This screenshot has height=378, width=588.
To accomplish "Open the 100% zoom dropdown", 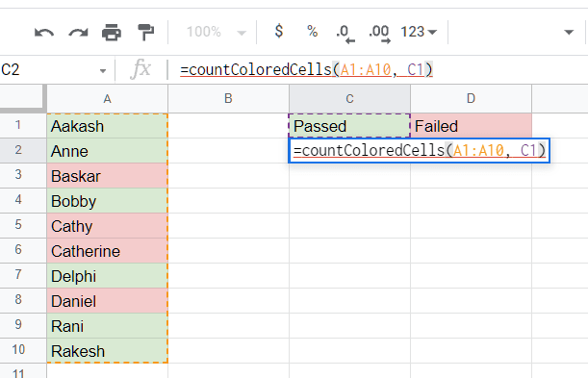I will coord(216,32).
